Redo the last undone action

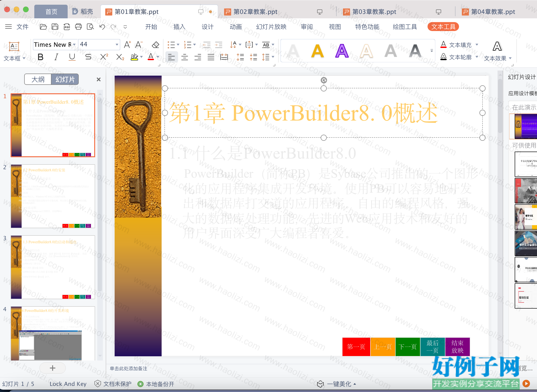(x=114, y=27)
